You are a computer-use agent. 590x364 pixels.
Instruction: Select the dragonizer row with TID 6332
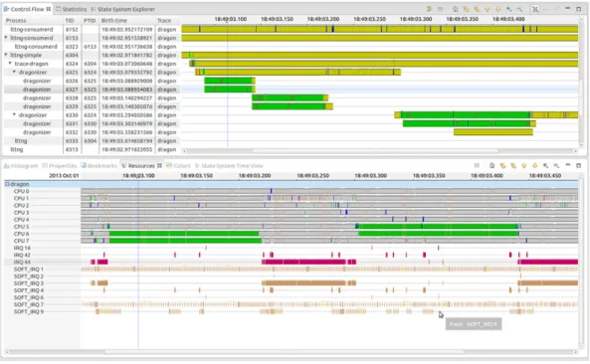point(92,132)
